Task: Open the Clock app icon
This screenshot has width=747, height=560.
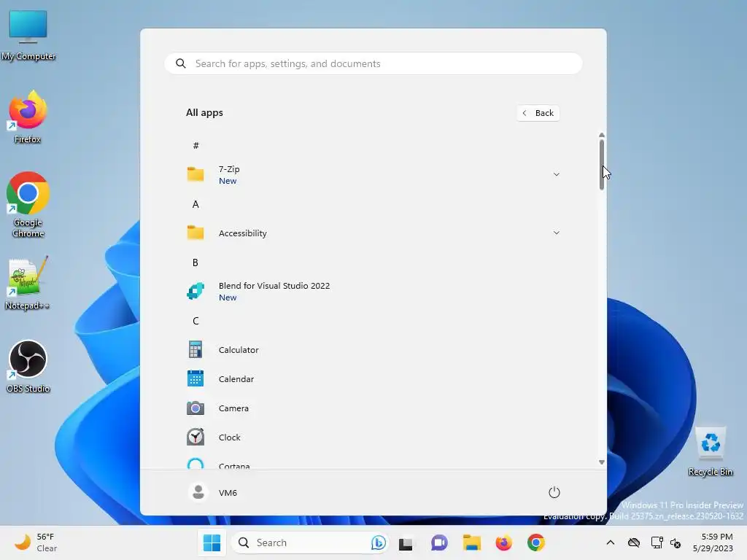Action: 196,437
